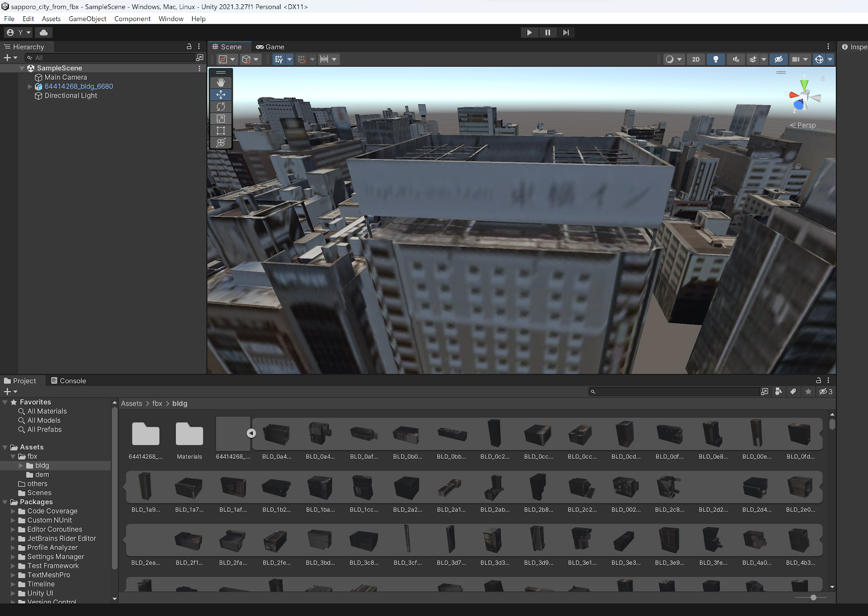Image resolution: width=868 pixels, height=616 pixels.
Task: Open the Inspector panel tab
Action: tap(854, 47)
